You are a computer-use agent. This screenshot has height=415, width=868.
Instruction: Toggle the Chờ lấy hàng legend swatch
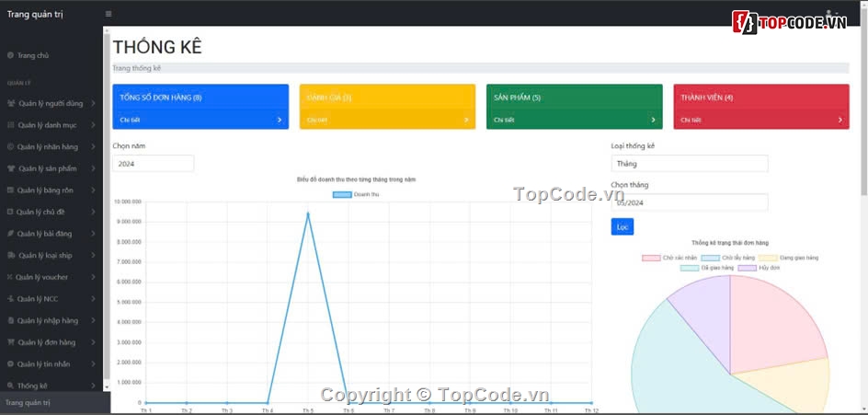click(x=710, y=258)
